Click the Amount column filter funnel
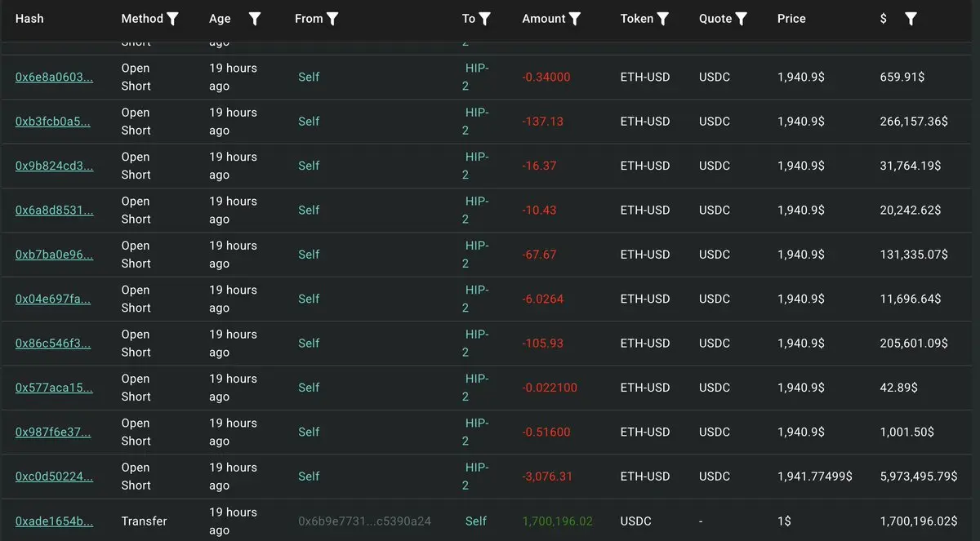 tap(575, 19)
